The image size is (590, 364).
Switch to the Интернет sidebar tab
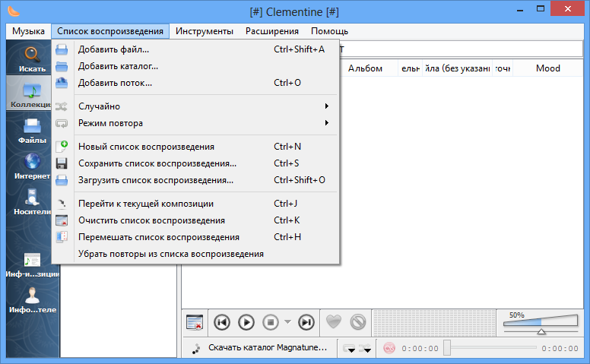coord(32,166)
